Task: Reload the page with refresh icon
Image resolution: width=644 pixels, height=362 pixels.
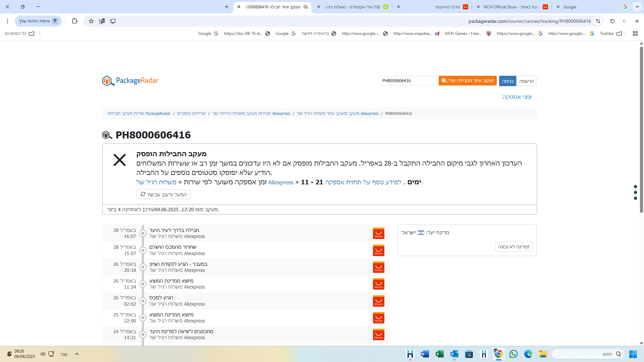Action: 612,21
